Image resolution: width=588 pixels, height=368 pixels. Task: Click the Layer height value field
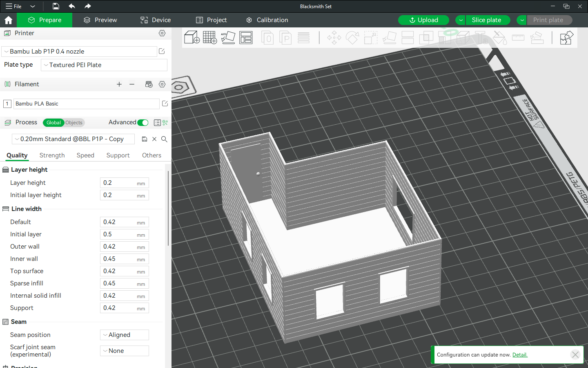pyautogui.click(x=125, y=183)
